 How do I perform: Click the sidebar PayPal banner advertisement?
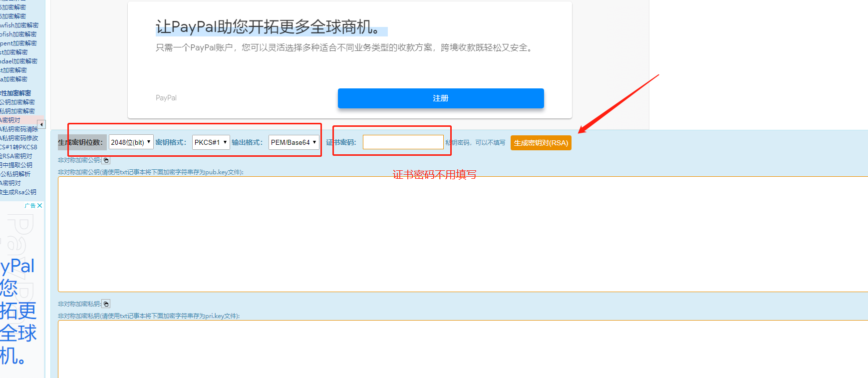(x=22, y=290)
